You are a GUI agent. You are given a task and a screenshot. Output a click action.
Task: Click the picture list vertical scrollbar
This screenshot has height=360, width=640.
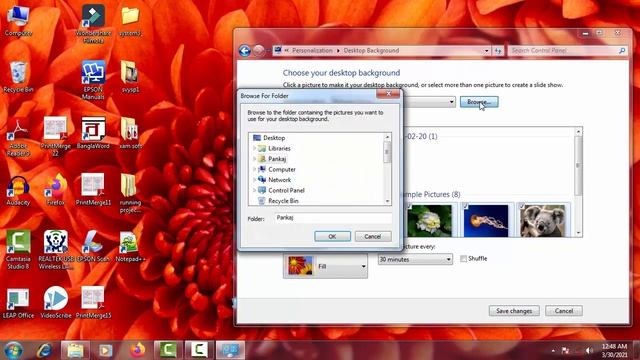pos(578,182)
